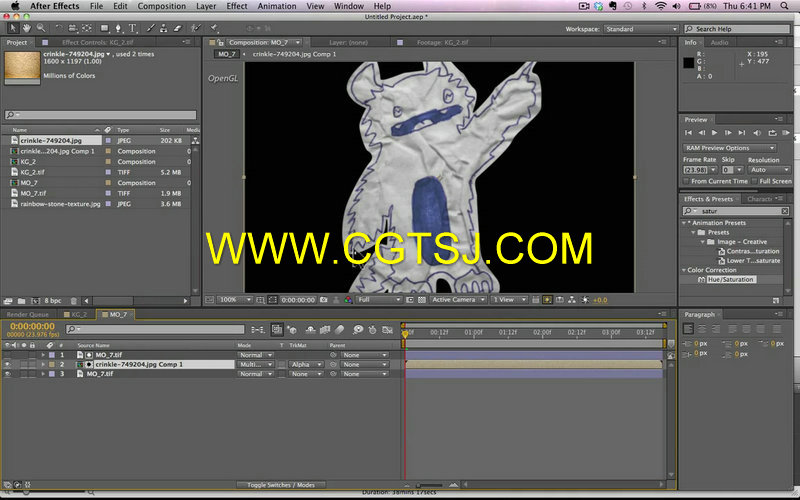Select the Eraser tool
Viewport: 800px width, 500px height.
coord(178,29)
